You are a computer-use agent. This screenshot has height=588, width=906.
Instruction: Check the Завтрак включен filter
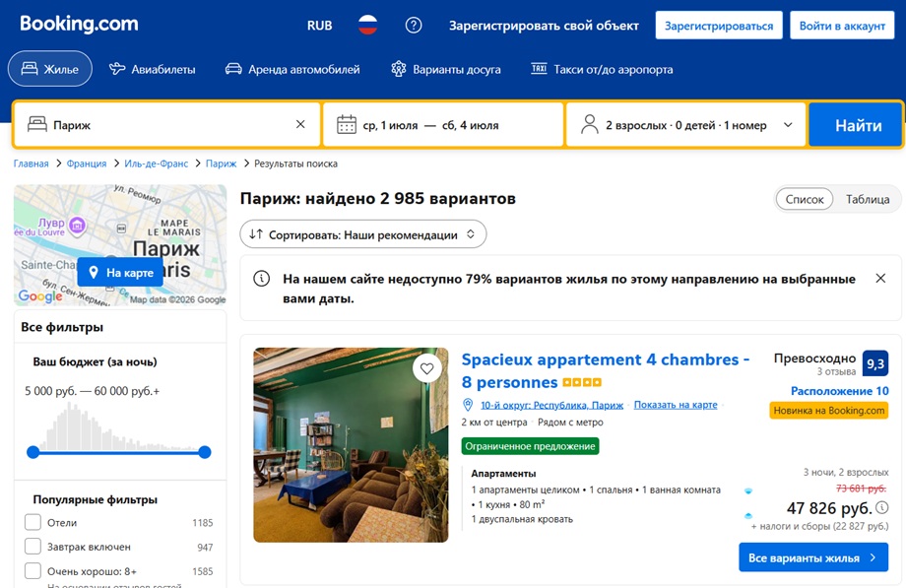point(32,547)
